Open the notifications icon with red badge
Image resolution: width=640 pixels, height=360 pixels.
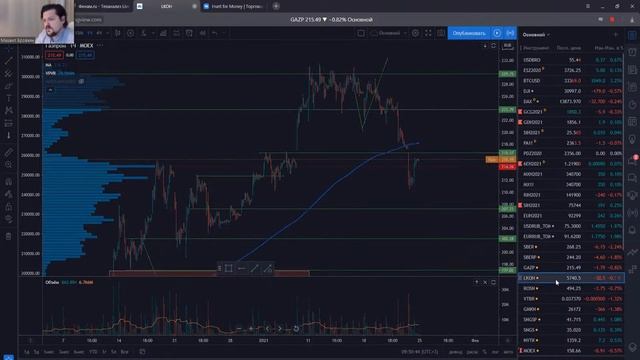pyautogui.click(x=632, y=160)
